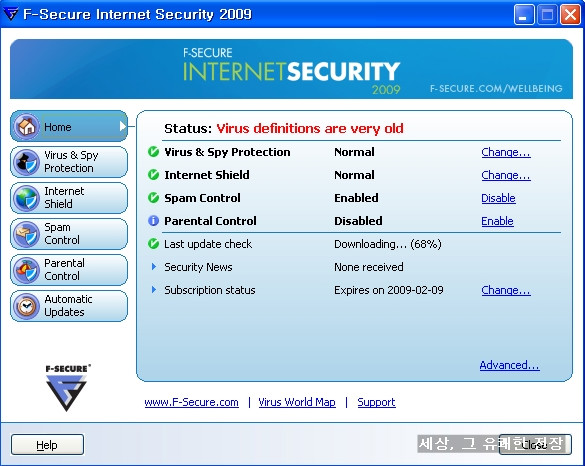Close the window with the red X
The height and width of the screenshot is (466, 585).
click(570, 15)
